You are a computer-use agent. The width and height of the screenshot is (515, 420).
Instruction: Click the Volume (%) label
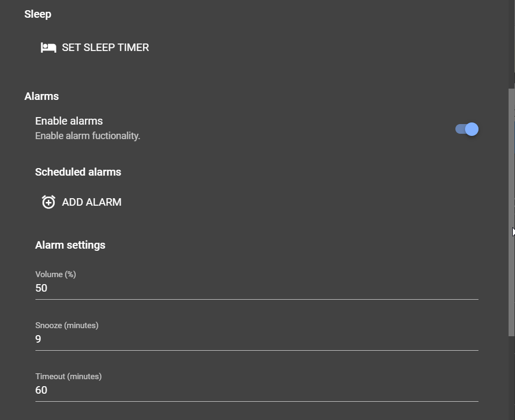[x=55, y=274]
